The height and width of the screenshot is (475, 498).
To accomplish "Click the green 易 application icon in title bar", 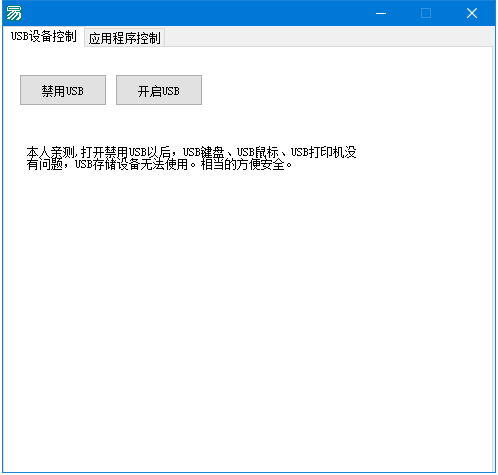I will coord(14,13).
